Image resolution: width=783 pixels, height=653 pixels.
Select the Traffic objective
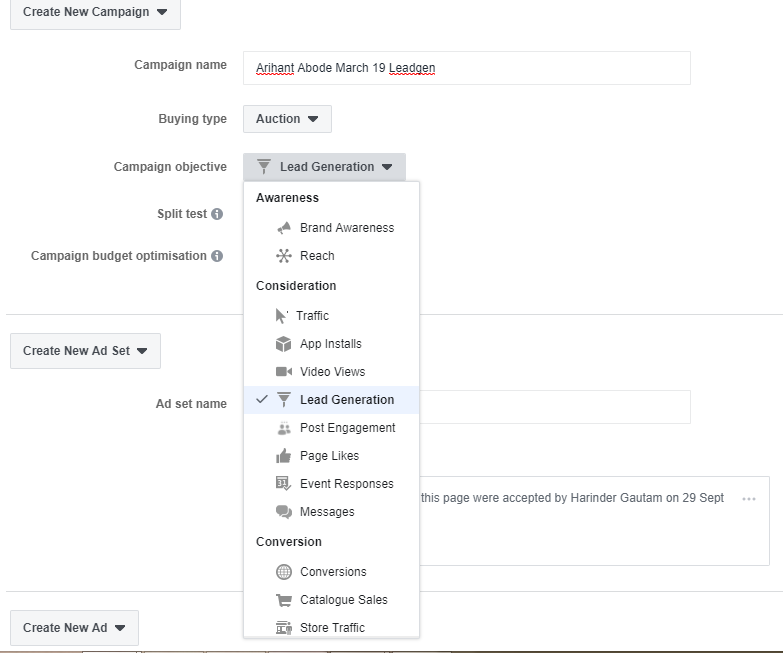point(332,316)
